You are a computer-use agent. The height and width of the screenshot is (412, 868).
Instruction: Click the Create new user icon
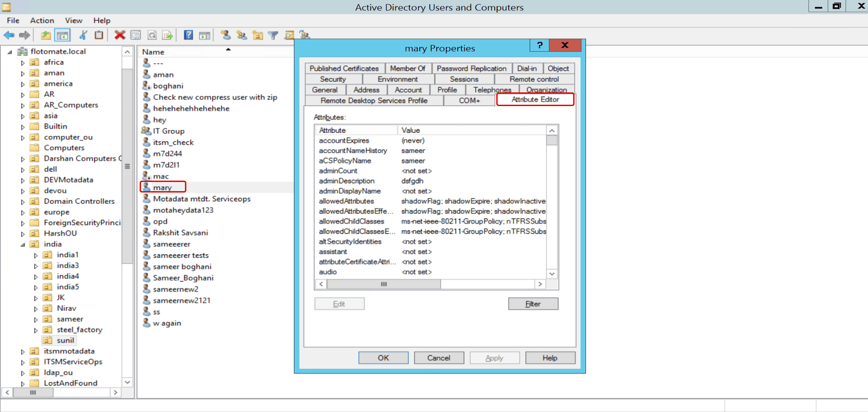pos(225,35)
